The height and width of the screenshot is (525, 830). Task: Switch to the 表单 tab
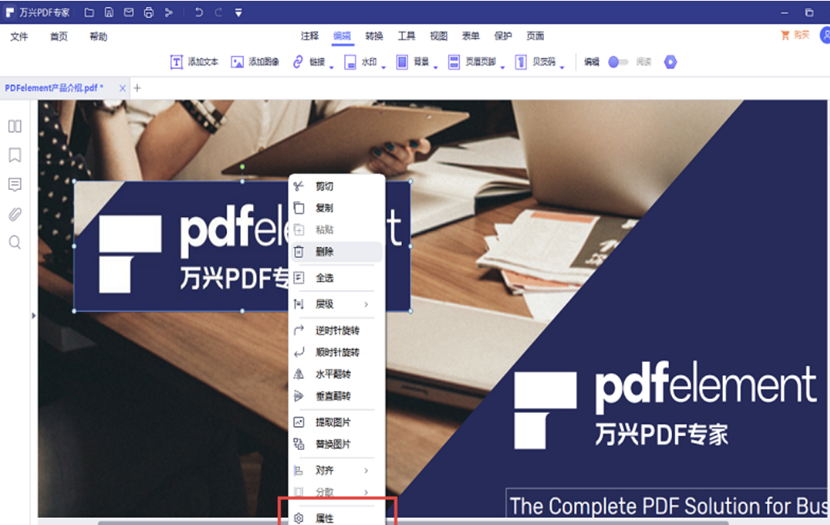471,36
